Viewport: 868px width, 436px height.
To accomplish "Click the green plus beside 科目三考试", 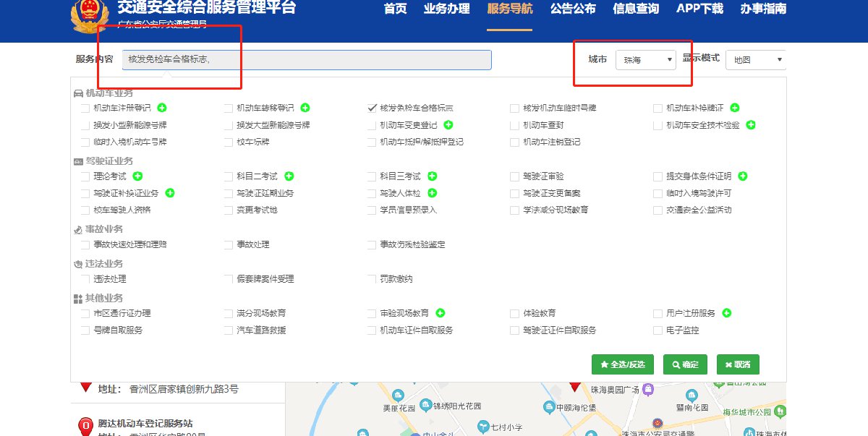I will 433,176.
